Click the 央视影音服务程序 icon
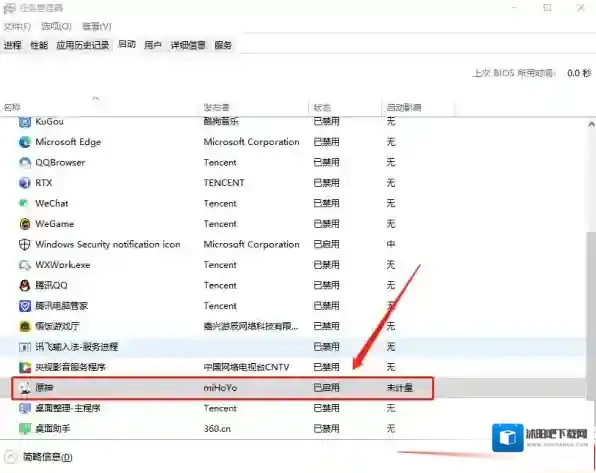 [x=25, y=367]
